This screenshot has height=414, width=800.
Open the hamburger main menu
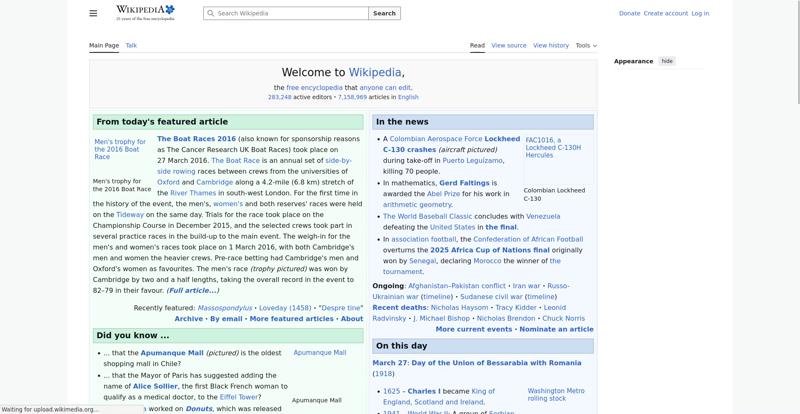[x=93, y=13]
